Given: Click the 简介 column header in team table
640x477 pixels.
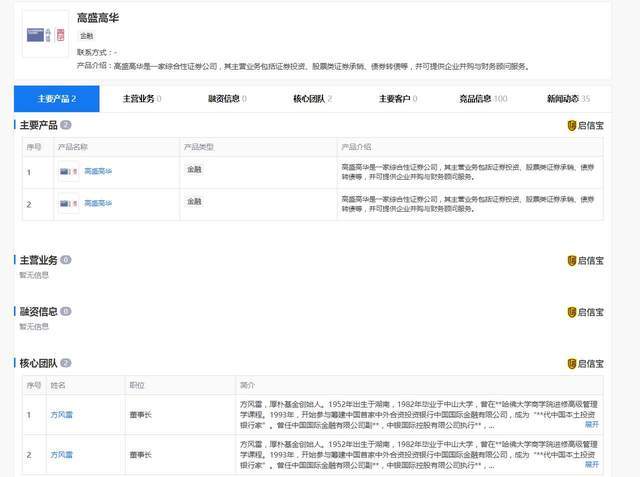Looking at the screenshot, I should 247,385.
